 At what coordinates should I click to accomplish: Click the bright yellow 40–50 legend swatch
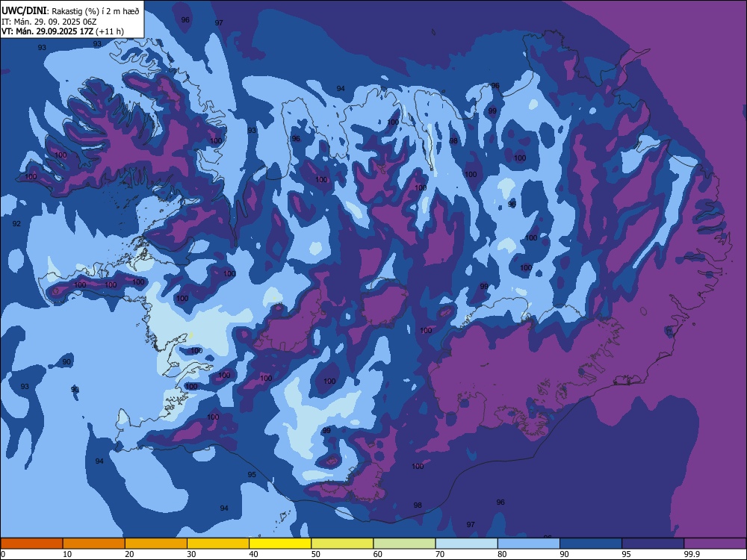pos(280,544)
